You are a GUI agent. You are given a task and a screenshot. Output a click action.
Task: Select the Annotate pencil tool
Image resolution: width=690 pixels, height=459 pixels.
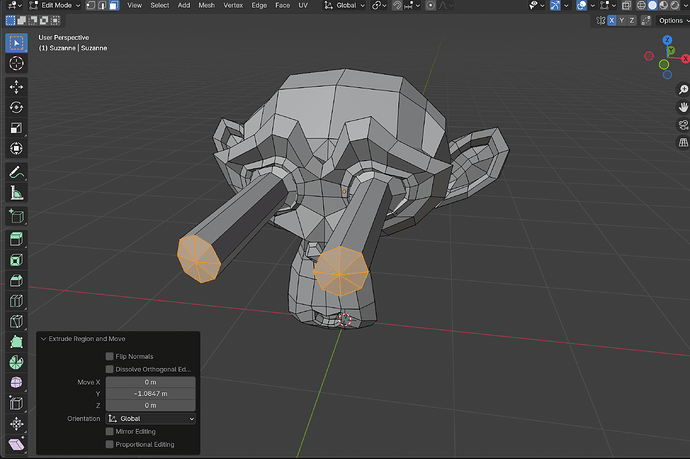[x=16, y=173]
